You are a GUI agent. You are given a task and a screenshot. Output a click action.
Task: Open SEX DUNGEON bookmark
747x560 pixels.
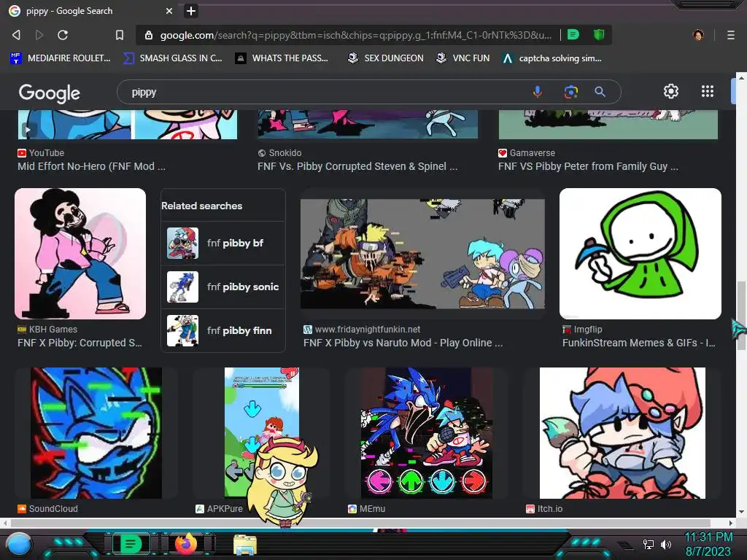point(385,58)
